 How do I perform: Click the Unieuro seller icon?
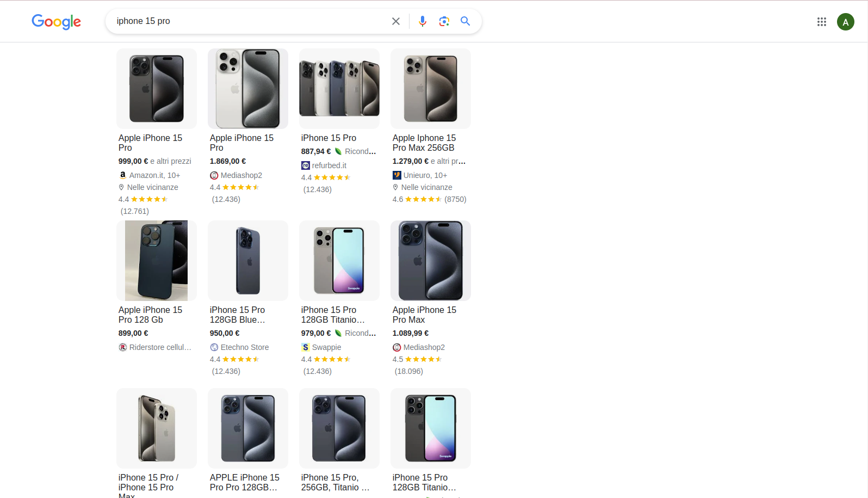pos(397,175)
